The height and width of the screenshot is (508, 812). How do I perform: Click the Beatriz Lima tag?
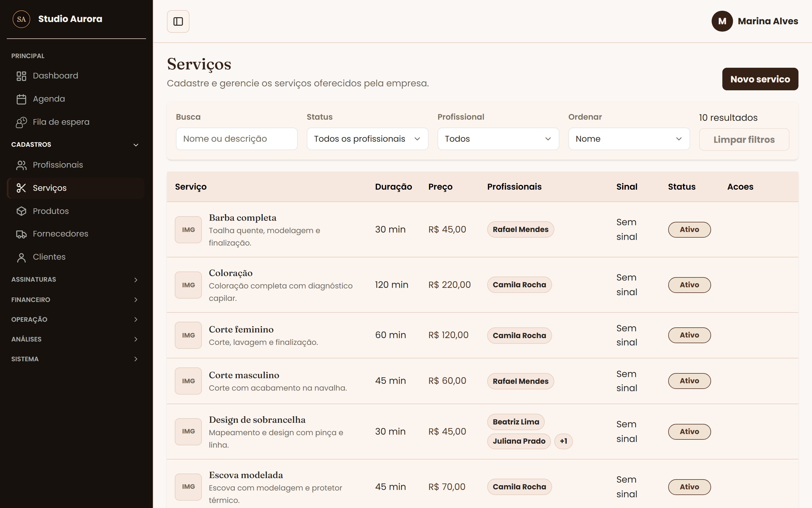click(516, 422)
